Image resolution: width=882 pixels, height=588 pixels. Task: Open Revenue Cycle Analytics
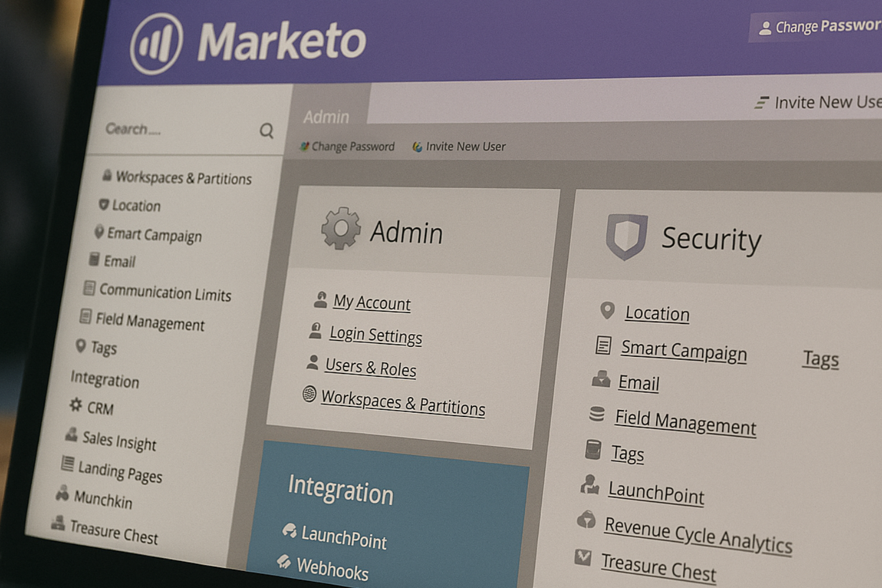[698, 533]
